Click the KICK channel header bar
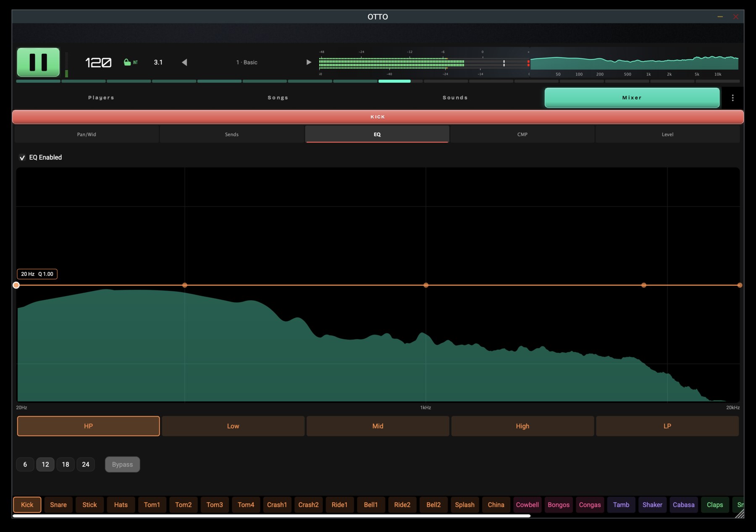 point(378,117)
